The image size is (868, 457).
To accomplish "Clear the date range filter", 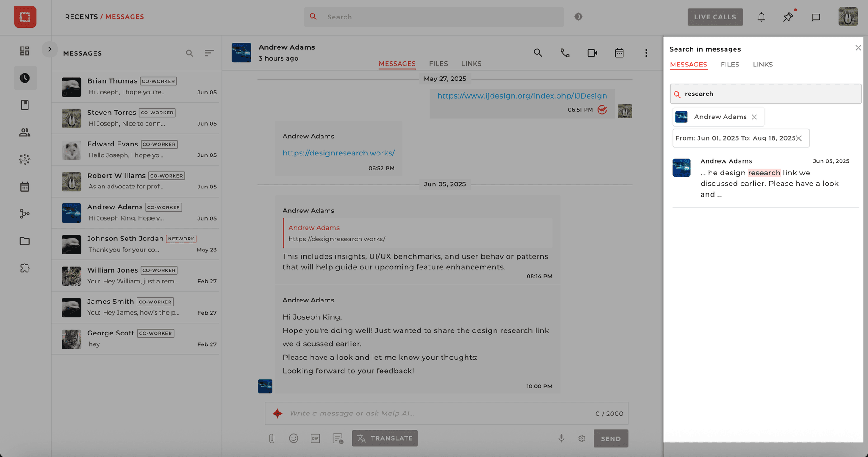I will tap(799, 138).
